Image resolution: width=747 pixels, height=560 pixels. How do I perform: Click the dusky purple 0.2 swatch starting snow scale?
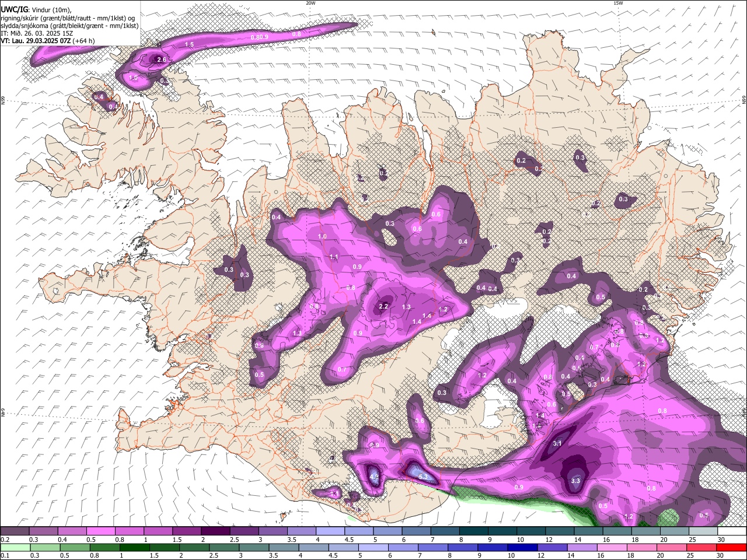(x=15, y=531)
